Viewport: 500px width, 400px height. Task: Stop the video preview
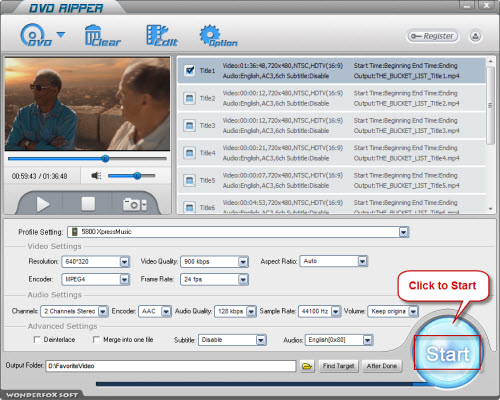click(x=88, y=204)
